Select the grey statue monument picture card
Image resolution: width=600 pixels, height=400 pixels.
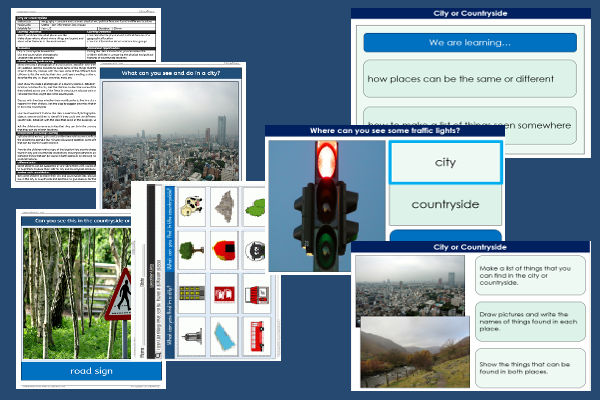[191, 337]
